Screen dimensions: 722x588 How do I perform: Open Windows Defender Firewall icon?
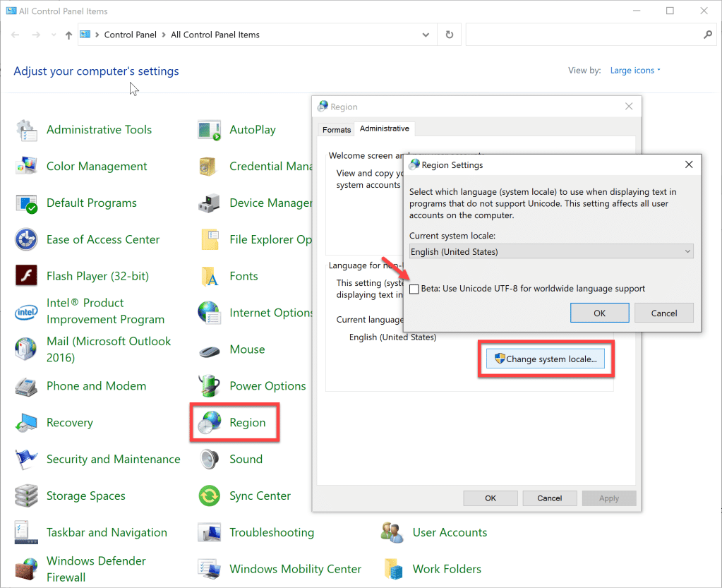(26, 569)
